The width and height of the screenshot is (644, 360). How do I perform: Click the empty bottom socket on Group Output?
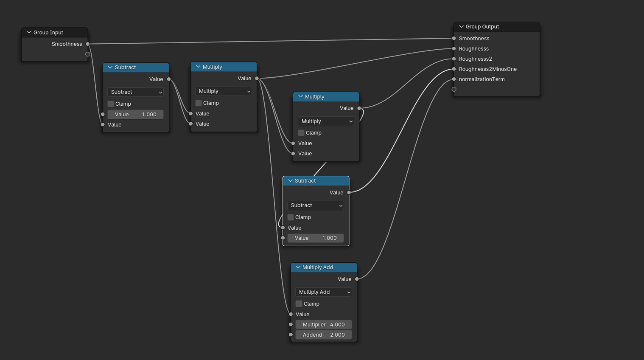point(454,90)
